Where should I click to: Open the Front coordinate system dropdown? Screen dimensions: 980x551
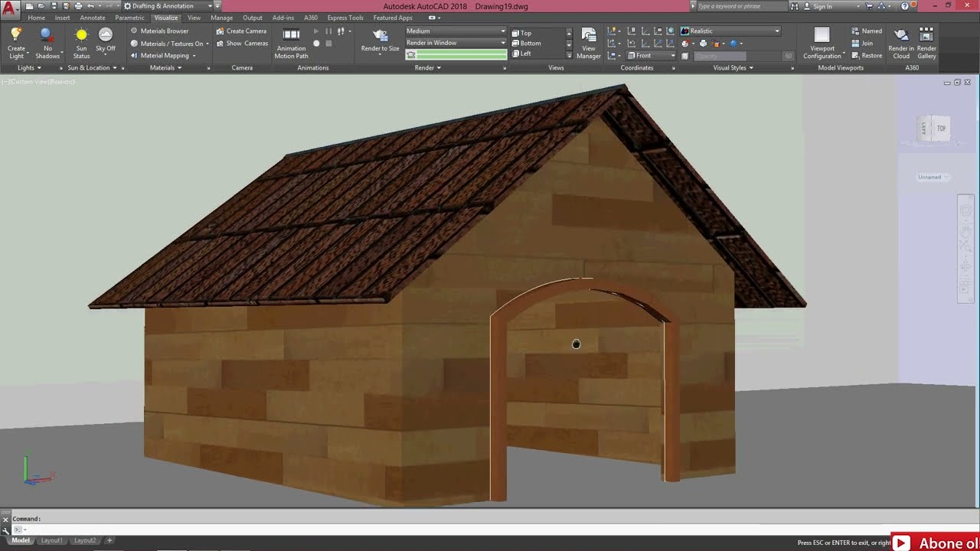[652, 56]
